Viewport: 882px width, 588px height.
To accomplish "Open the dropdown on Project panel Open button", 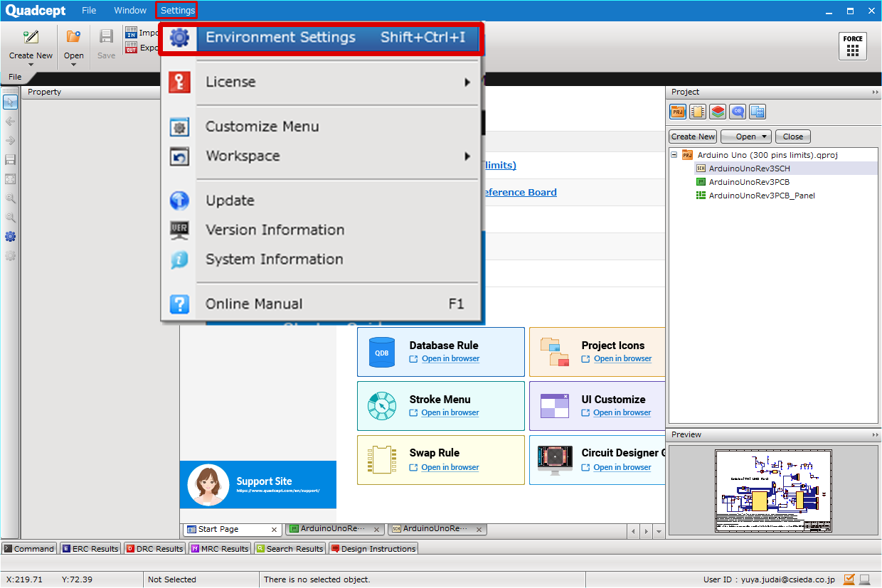I will pyautogui.click(x=765, y=137).
